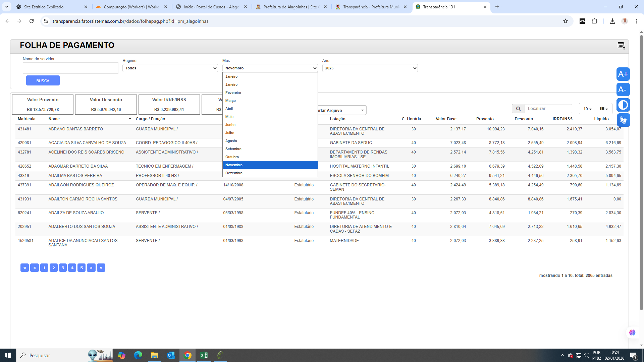Viewport: 644px width, 362px height.
Task: Select Dezembro from the month list
Action: pyautogui.click(x=234, y=173)
